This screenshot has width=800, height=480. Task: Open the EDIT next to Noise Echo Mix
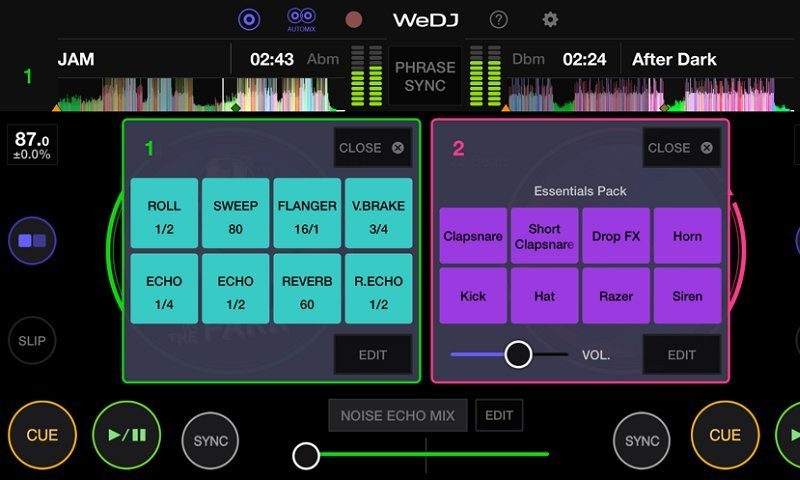click(x=499, y=416)
